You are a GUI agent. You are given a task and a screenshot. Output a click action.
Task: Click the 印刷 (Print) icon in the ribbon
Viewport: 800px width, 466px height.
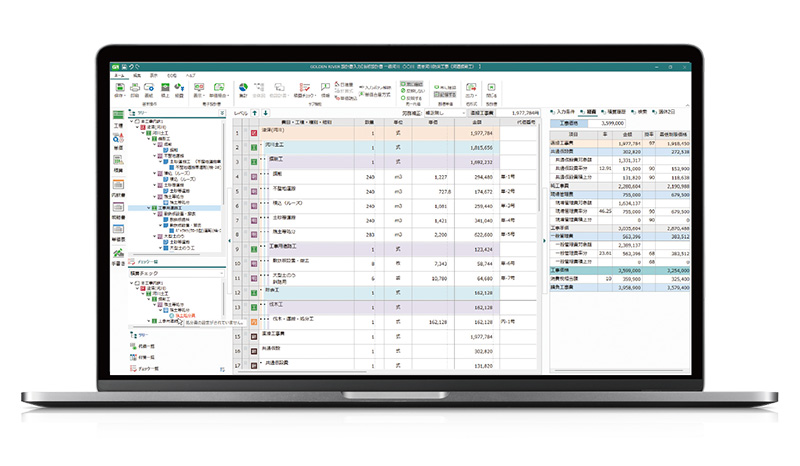pos(136,88)
